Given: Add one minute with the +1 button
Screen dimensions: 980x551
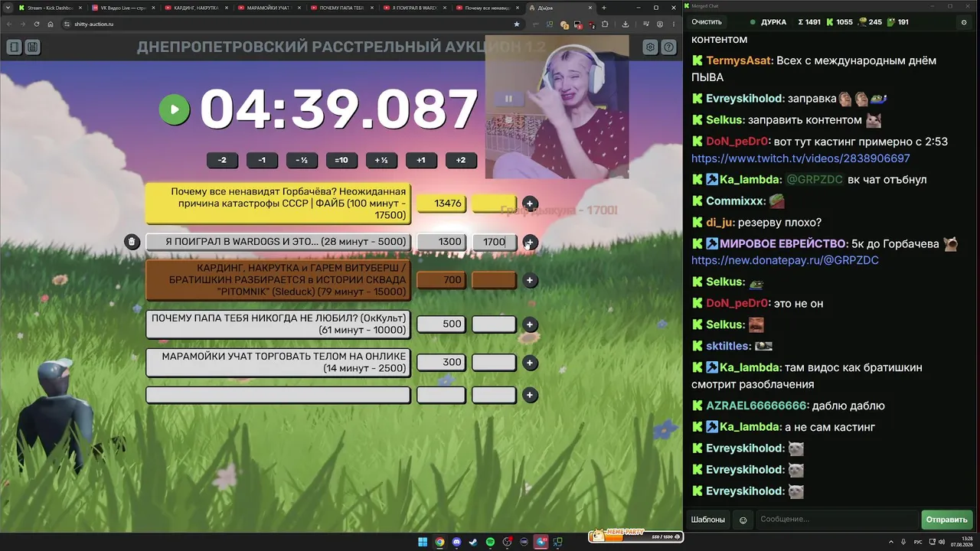Looking at the screenshot, I should 421,160.
